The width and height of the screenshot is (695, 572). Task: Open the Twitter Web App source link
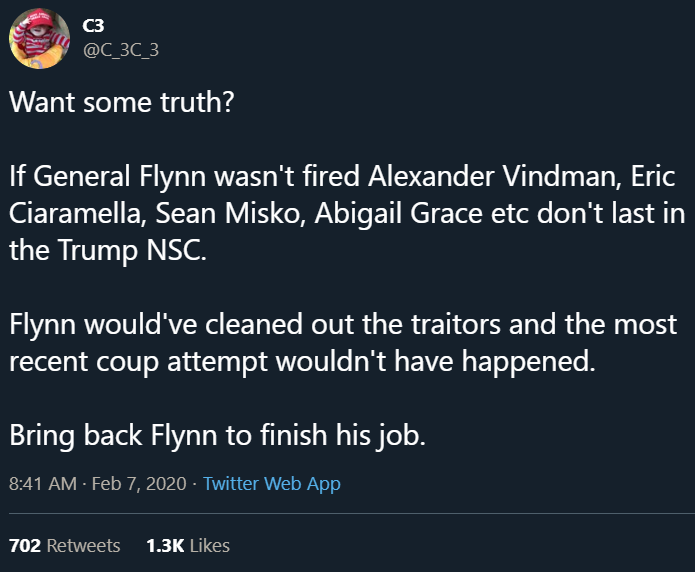272,484
